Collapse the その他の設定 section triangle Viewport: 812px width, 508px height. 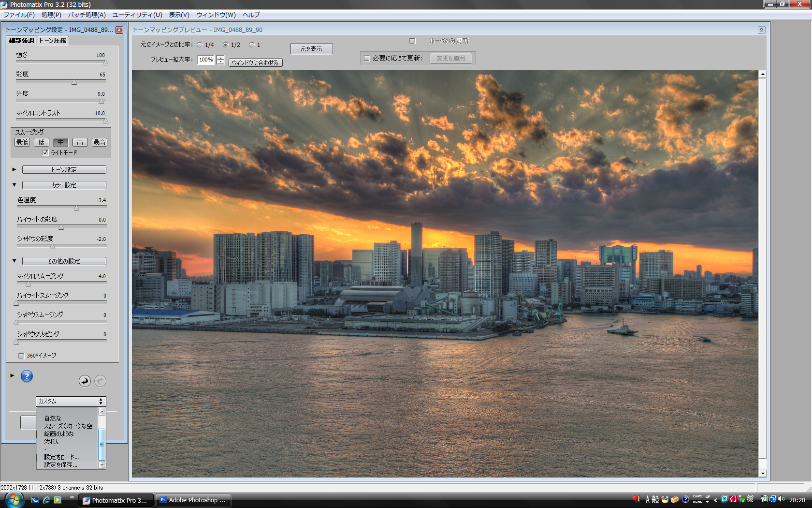coord(14,261)
